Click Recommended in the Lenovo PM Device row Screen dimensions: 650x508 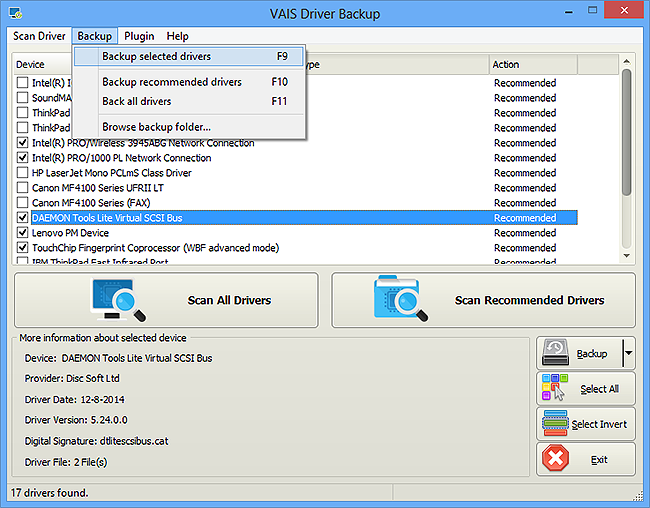525,233
